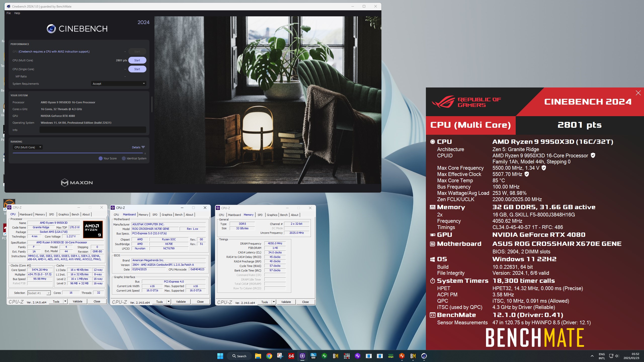Open Tools dropdown arrow in CPU-Z Memory window
The image size is (644, 362).
coord(274,302)
